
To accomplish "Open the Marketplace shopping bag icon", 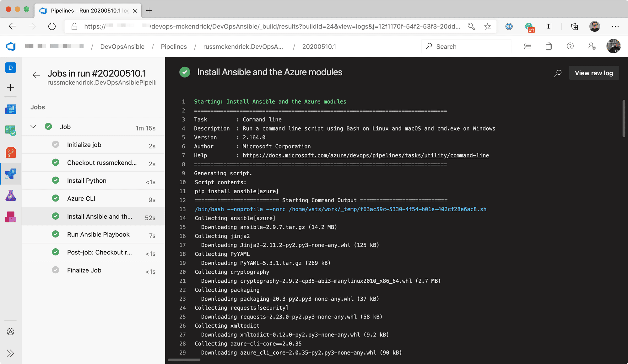I will (x=549, y=46).
